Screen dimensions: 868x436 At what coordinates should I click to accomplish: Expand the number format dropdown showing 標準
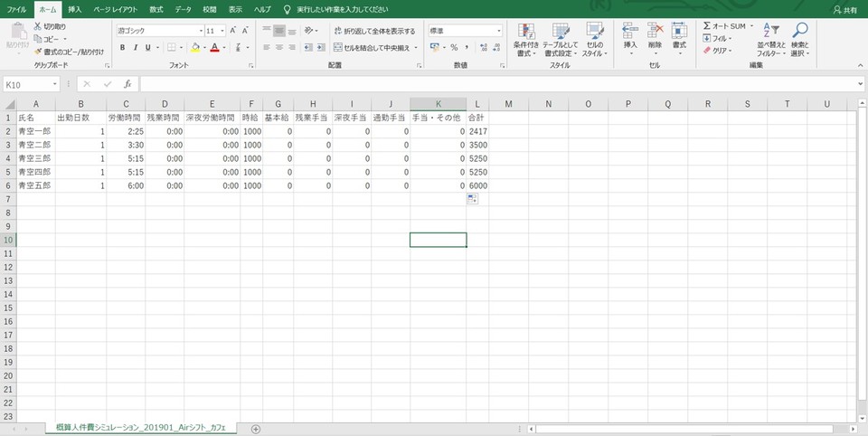click(x=498, y=31)
